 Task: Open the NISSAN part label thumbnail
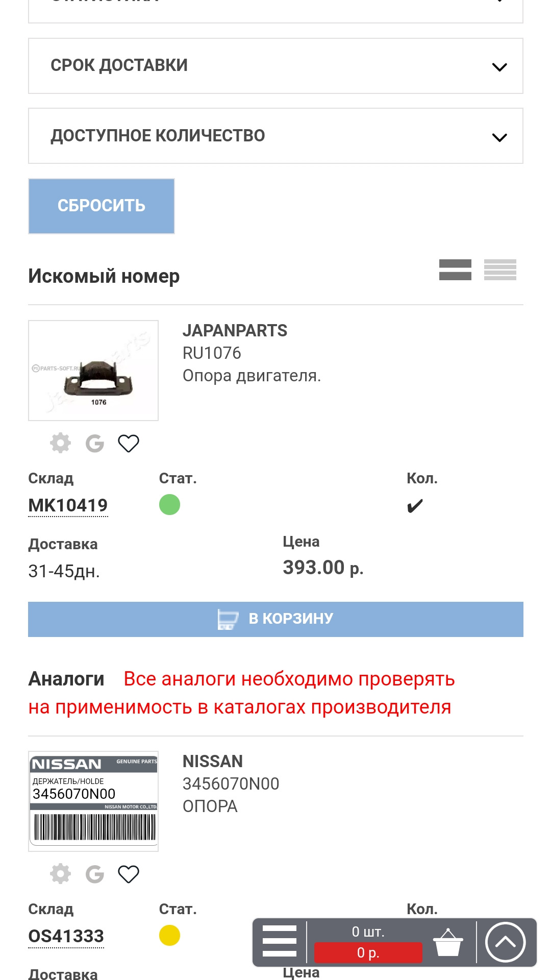coord(93,801)
